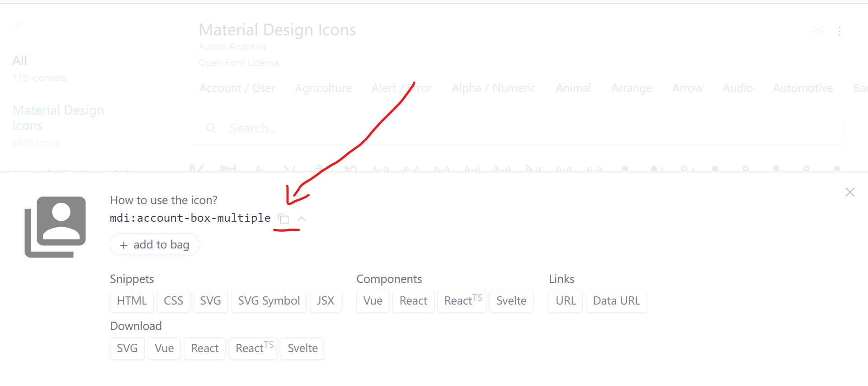
Task: Close the icon details panel
Action: click(x=850, y=192)
